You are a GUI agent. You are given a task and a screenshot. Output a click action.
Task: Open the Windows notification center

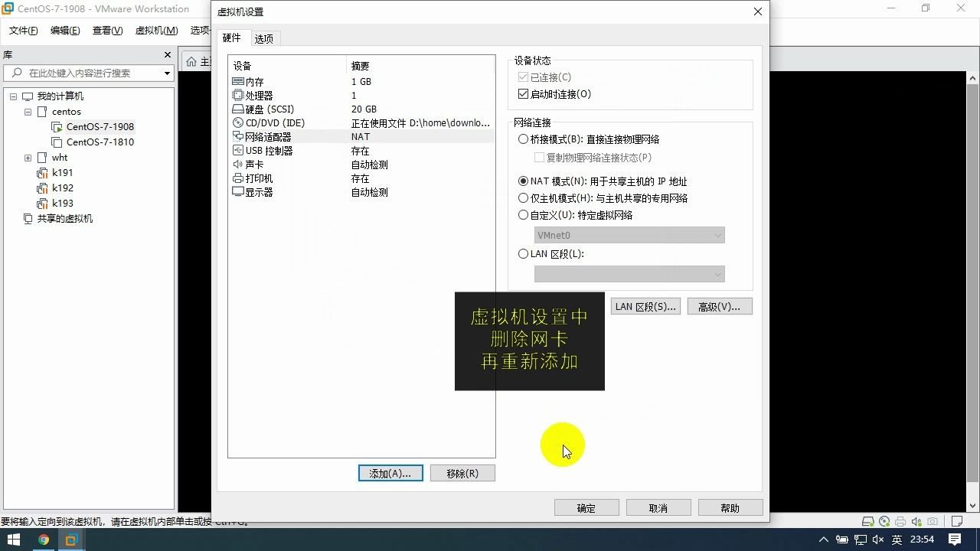(955, 540)
